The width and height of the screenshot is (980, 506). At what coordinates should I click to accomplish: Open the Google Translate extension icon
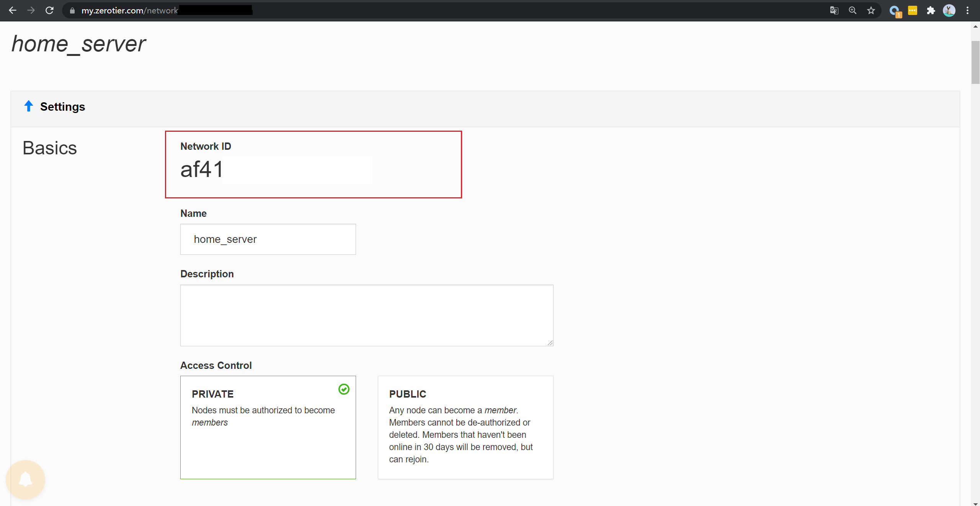click(x=835, y=10)
